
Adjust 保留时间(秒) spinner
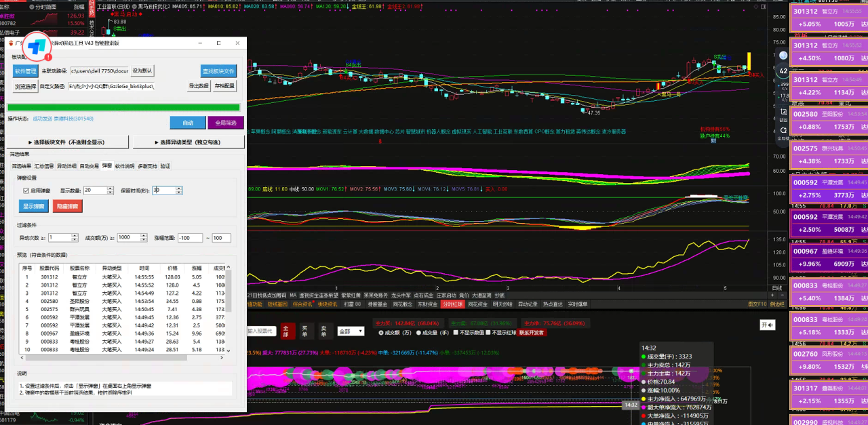[x=179, y=191]
